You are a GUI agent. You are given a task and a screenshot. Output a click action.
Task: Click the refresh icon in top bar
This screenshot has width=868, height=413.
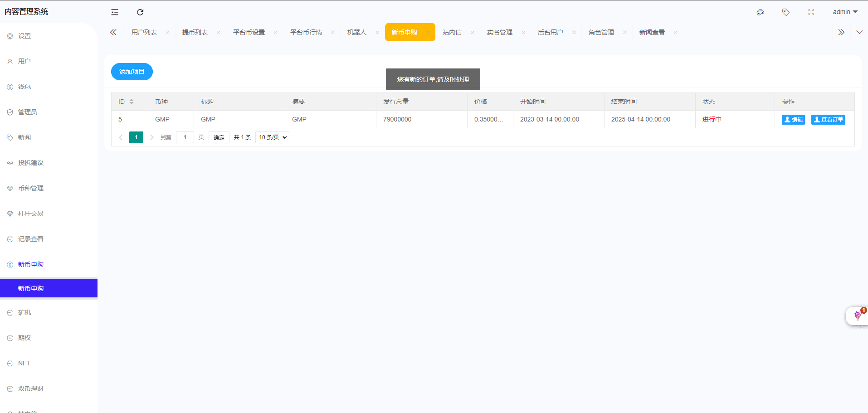pos(140,12)
